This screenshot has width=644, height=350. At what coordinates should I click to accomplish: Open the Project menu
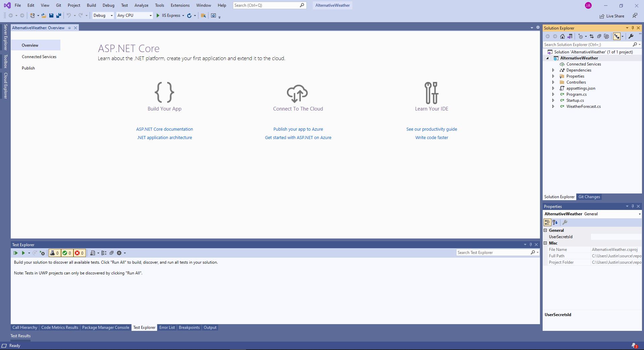click(74, 5)
